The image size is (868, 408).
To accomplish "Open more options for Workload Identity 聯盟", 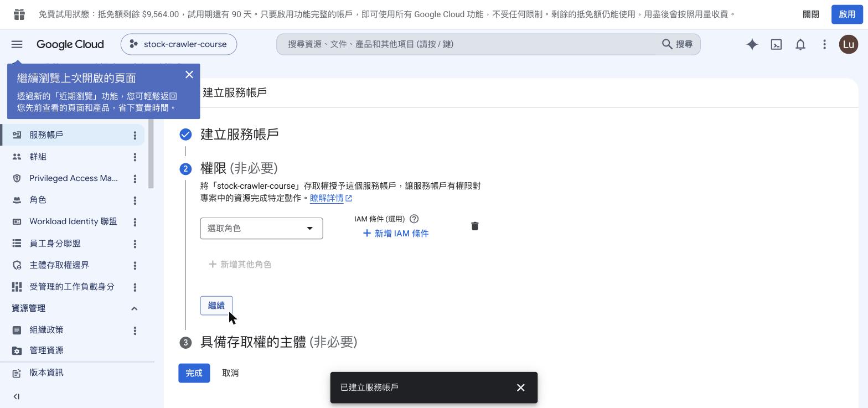I will coord(135,221).
